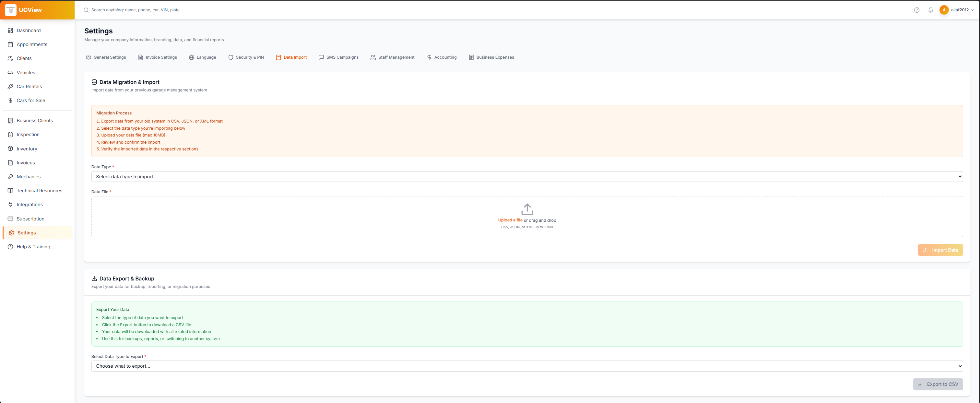
Task: Click the Import Data button
Action: pyautogui.click(x=940, y=250)
